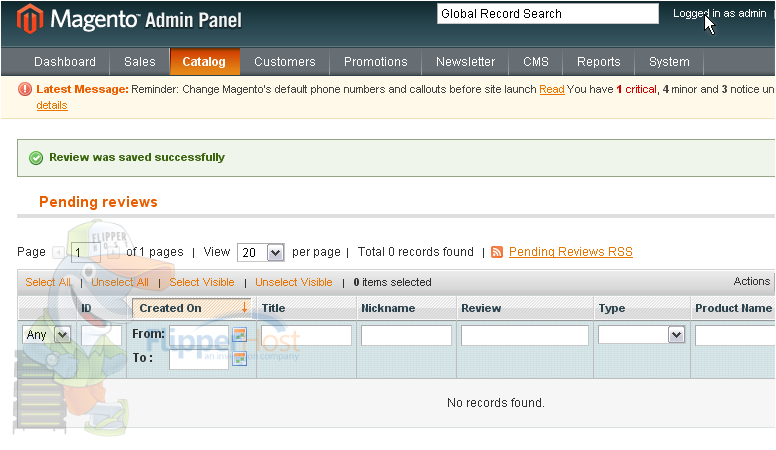Open the Sales menu
This screenshot has width=776, height=450.
click(140, 62)
